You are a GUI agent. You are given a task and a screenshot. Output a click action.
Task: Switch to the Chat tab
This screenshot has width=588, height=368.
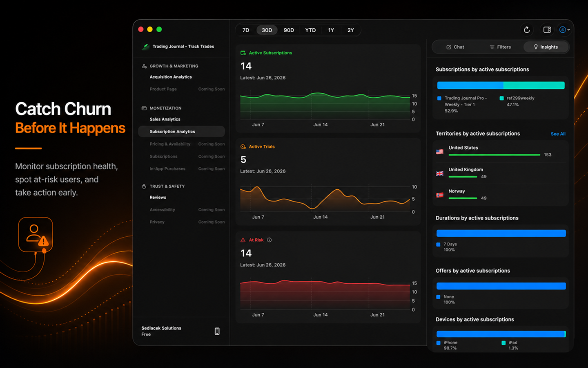click(x=455, y=47)
